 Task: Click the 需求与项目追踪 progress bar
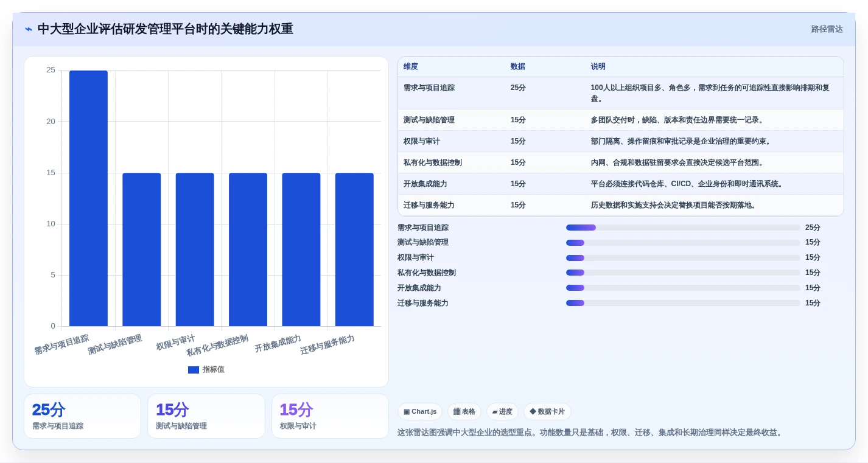pyautogui.click(x=683, y=228)
